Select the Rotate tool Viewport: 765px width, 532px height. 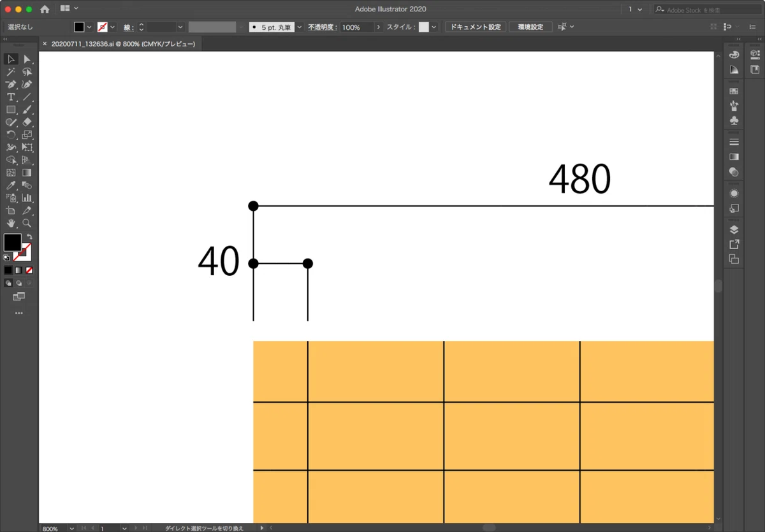[x=11, y=134]
